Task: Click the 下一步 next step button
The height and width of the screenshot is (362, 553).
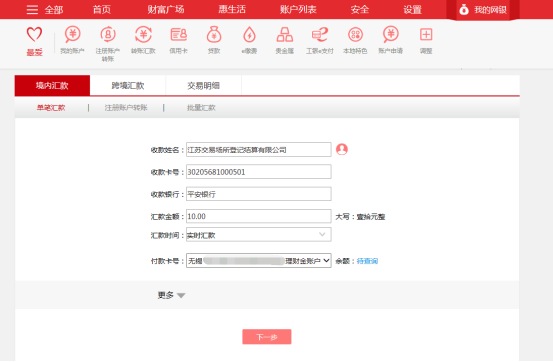Action: click(x=267, y=337)
